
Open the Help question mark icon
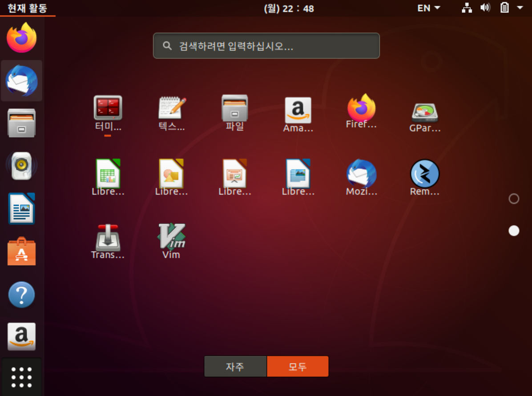click(22, 295)
